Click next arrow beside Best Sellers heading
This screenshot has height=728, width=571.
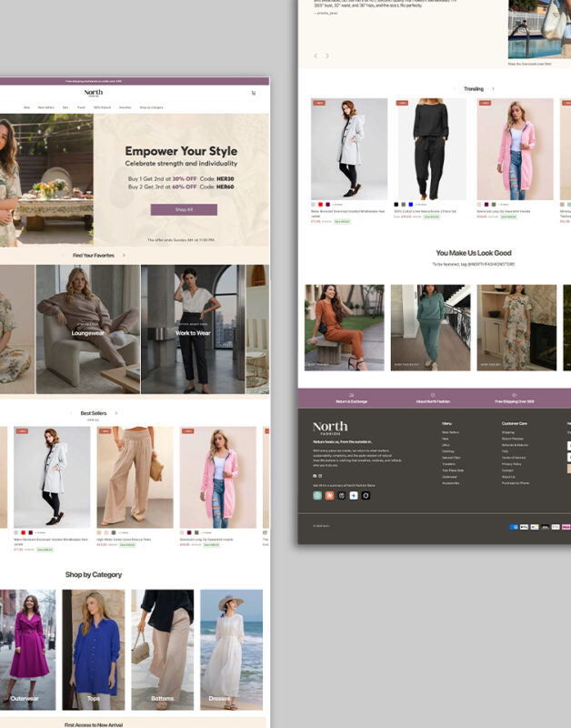[x=116, y=413]
